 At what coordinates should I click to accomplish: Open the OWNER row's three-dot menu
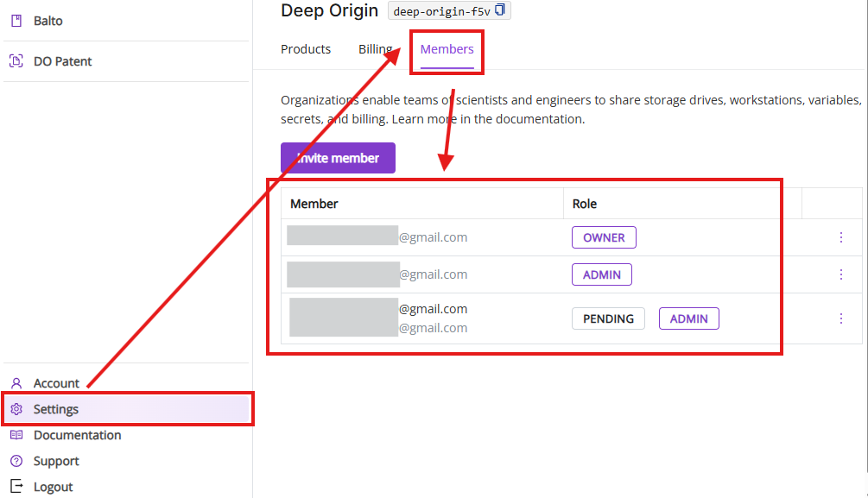click(x=841, y=237)
